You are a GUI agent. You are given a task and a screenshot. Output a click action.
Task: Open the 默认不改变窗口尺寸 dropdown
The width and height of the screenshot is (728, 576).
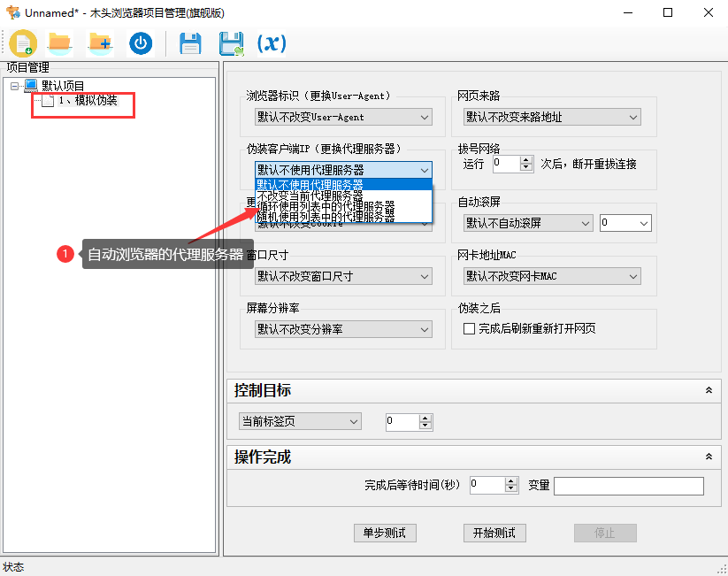pos(343,276)
